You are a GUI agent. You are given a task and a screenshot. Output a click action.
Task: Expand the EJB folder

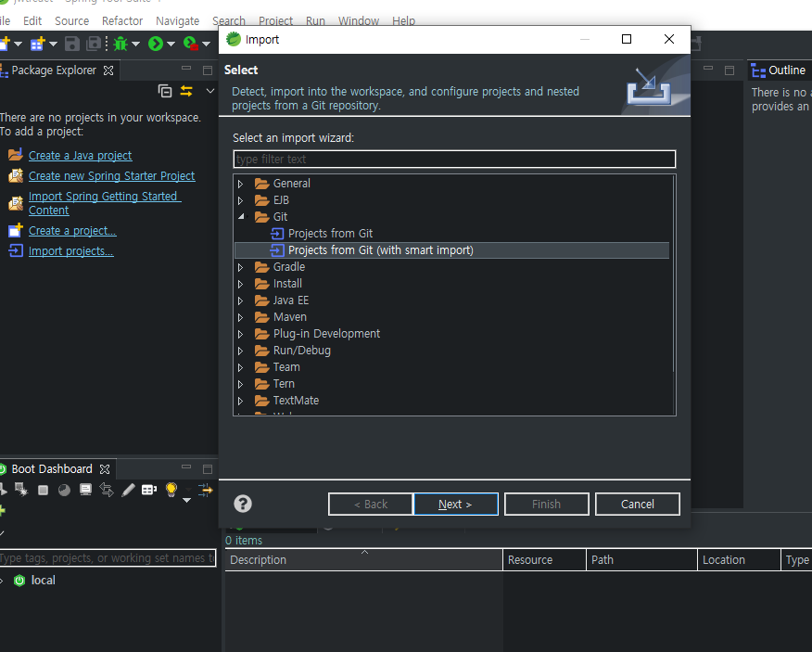tap(240, 200)
